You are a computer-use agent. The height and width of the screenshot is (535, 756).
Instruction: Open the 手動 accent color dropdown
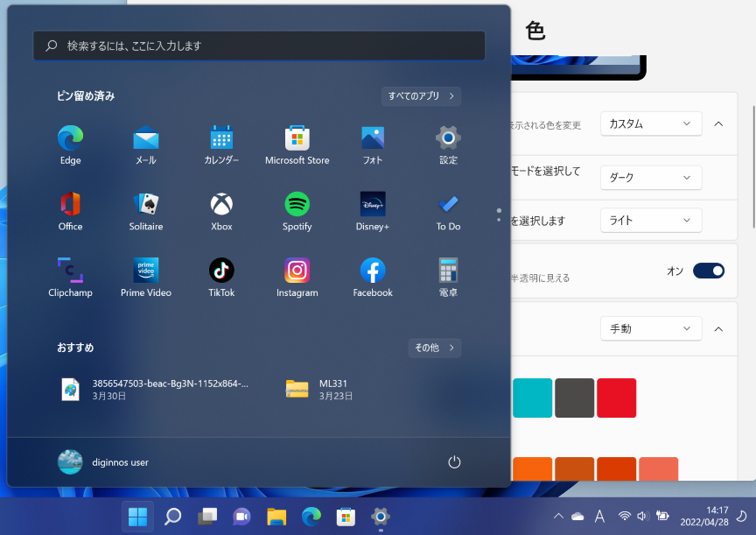651,329
